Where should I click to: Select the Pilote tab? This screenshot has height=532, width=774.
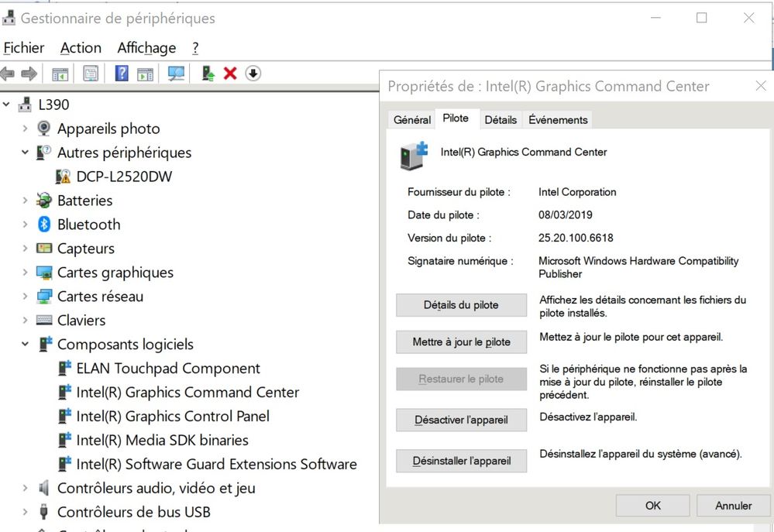point(456,118)
